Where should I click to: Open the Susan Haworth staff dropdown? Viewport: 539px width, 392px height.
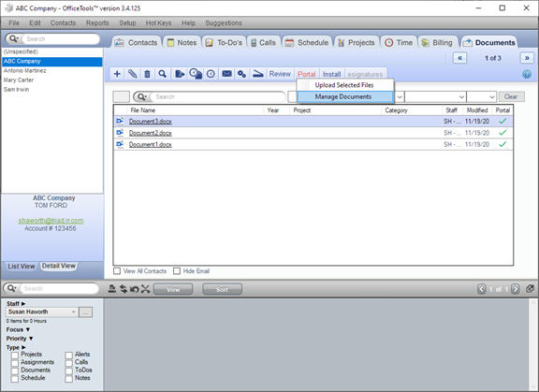click(42, 312)
